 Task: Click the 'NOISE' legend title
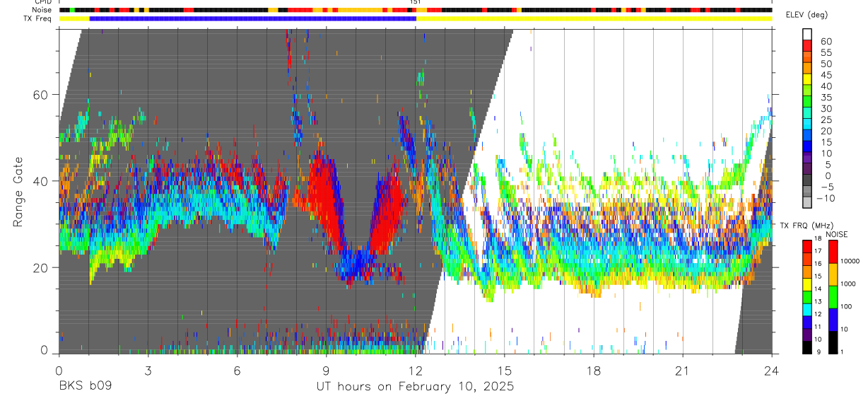click(x=838, y=234)
